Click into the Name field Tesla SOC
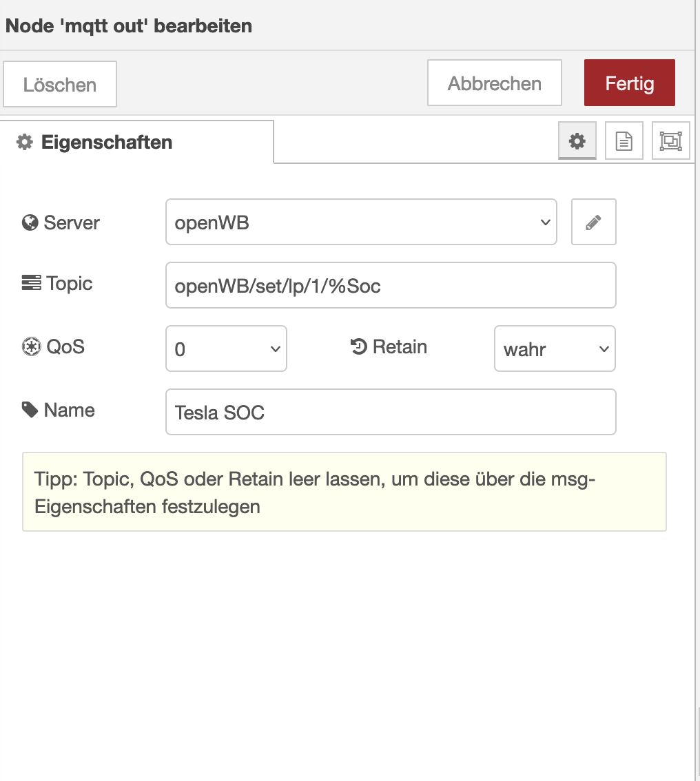700x781 pixels. point(391,412)
